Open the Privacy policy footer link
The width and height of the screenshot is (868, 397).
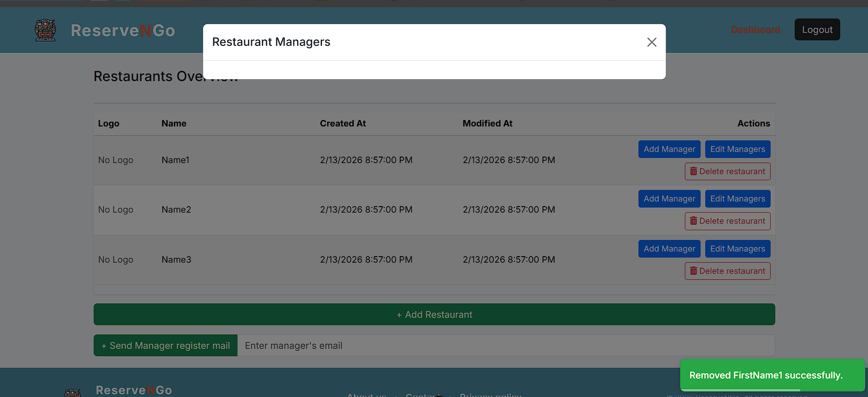(x=491, y=394)
